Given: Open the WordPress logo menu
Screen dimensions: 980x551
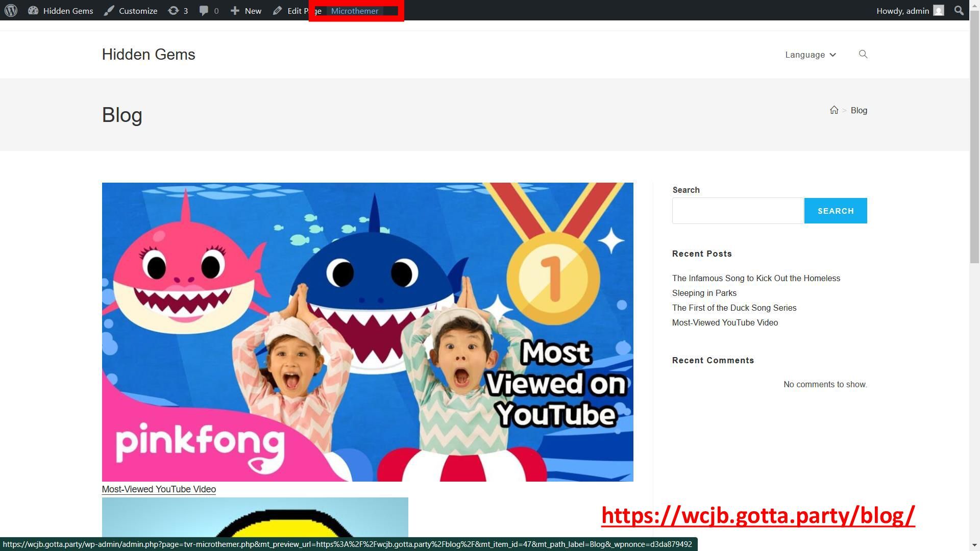Looking at the screenshot, I should point(11,10).
